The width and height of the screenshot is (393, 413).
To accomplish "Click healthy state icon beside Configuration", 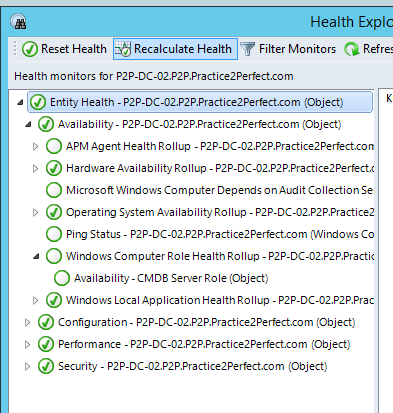I will 46,322.
